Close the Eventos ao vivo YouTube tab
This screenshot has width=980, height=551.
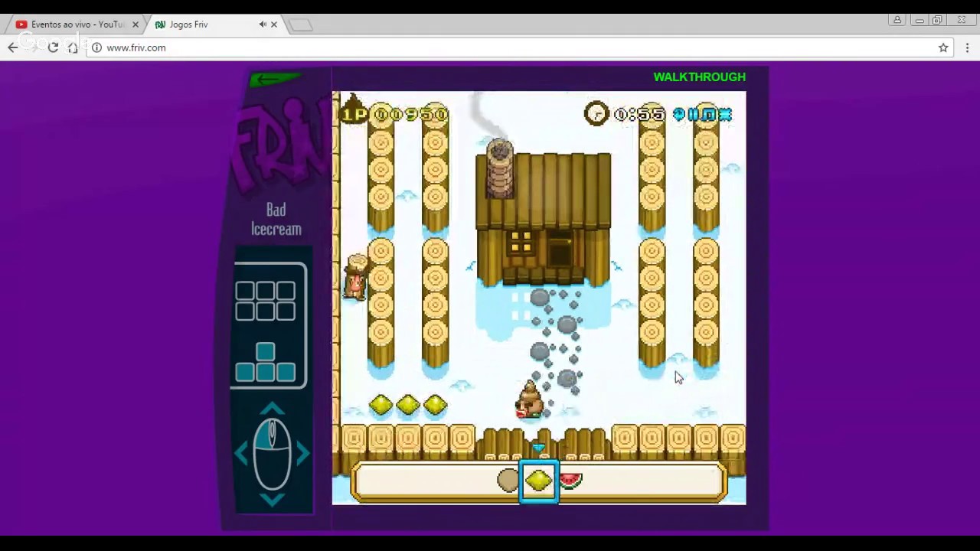click(x=136, y=24)
